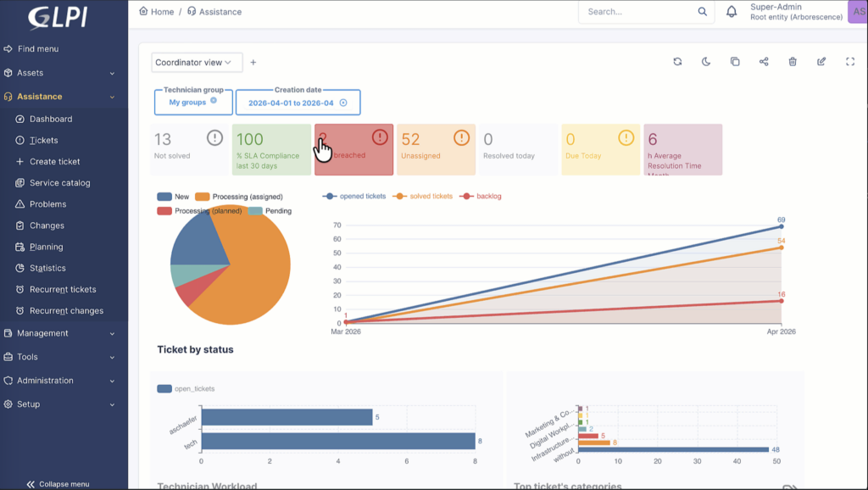Collapse the Assistance menu chevron
The image size is (868, 490).
112,97
